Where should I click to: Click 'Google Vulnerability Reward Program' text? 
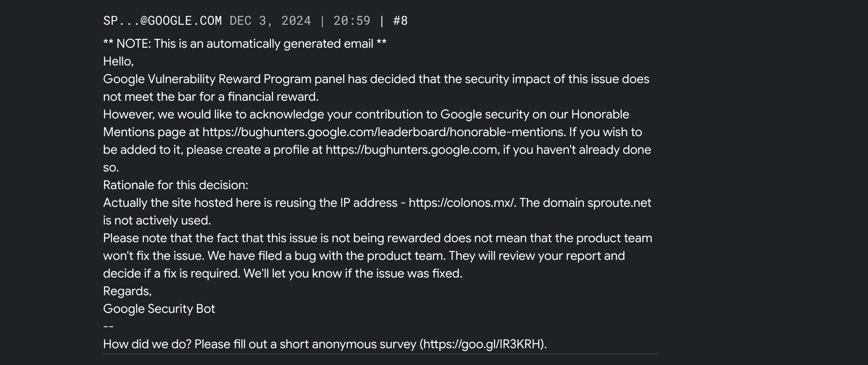pos(207,79)
